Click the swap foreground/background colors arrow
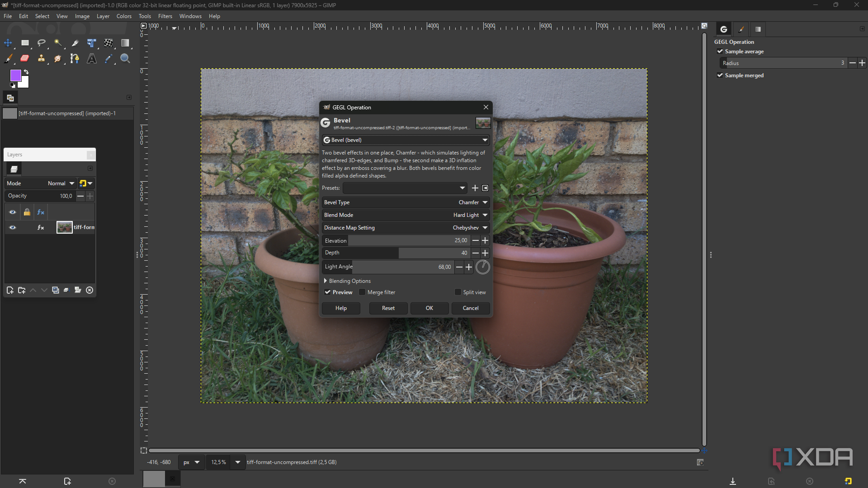This screenshot has height=488, width=868. coord(26,72)
